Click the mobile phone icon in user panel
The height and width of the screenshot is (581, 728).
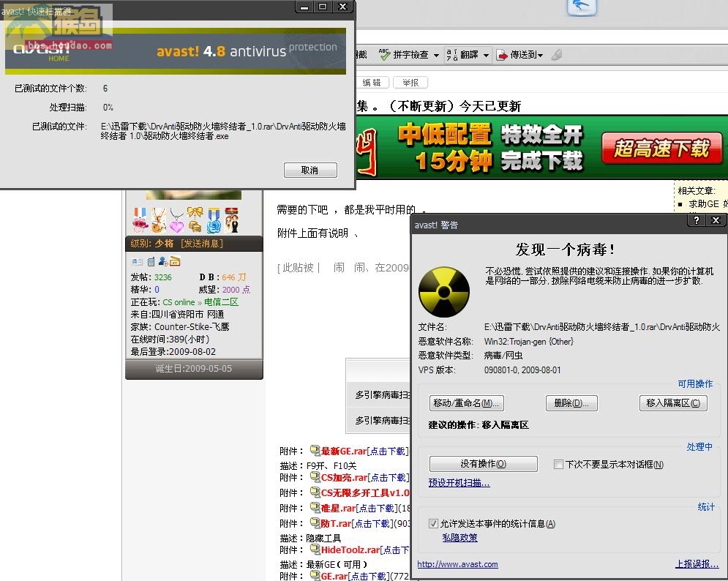tap(151, 262)
